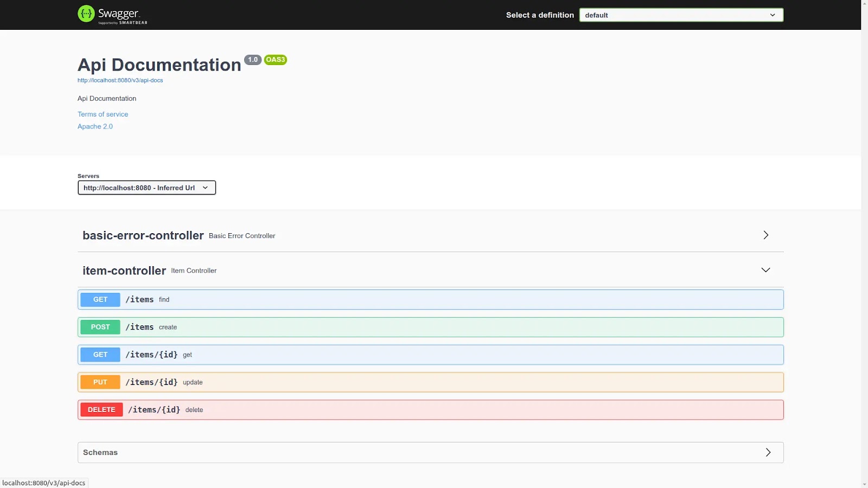Click the 1.0 version badge
The height and width of the screenshot is (488, 868).
(x=253, y=60)
